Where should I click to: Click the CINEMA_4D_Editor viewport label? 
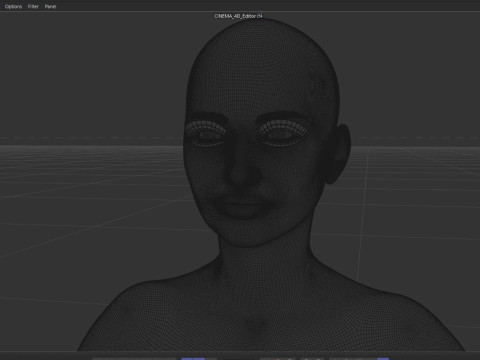pos(235,16)
